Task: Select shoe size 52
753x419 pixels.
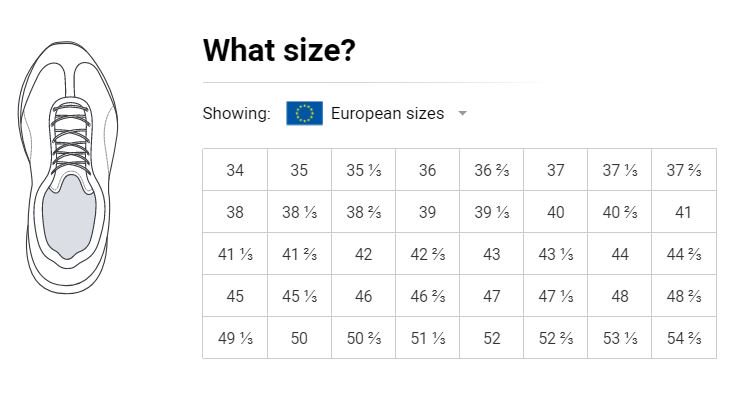Action: click(x=491, y=338)
